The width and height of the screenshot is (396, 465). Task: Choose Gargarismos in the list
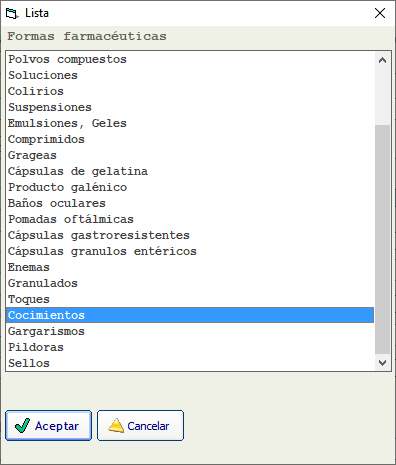click(x=190, y=331)
